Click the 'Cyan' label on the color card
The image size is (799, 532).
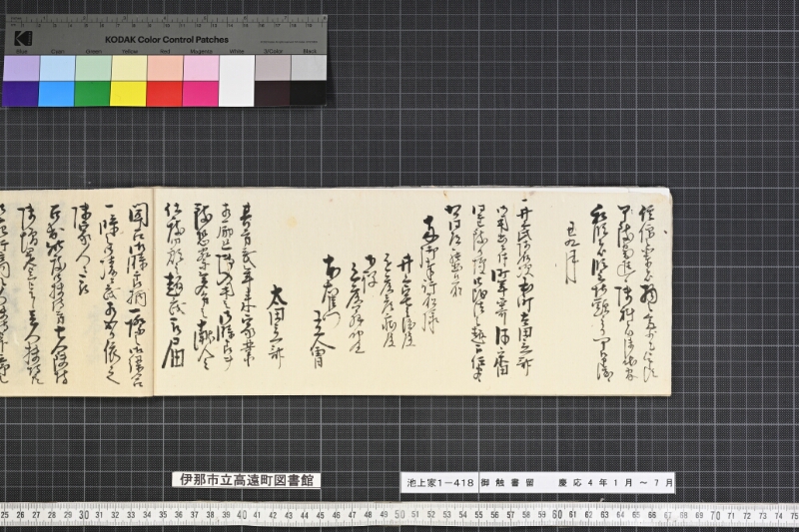click(58, 52)
